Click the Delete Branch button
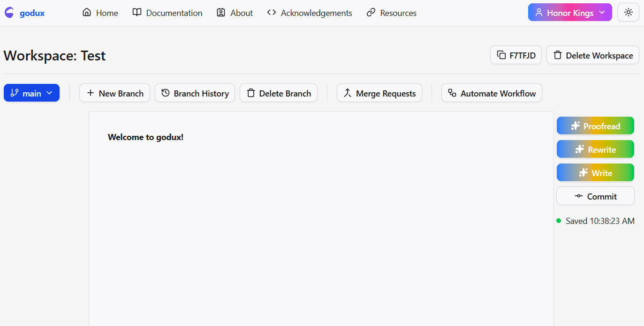 click(x=279, y=93)
